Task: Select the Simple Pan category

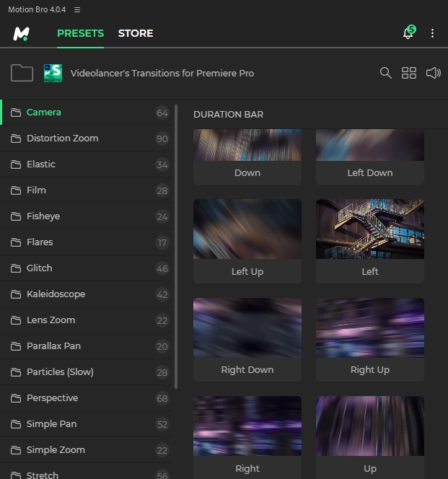Action: [x=87, y=424]
